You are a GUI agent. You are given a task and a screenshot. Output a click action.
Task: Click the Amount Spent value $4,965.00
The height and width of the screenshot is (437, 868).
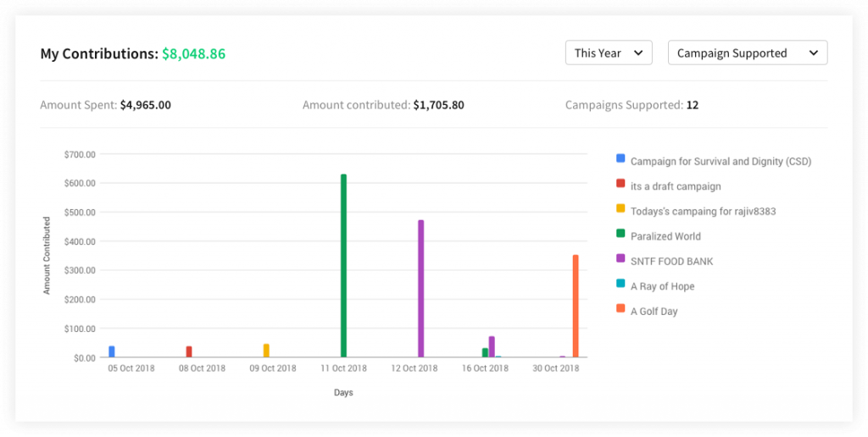pos(145,105)
